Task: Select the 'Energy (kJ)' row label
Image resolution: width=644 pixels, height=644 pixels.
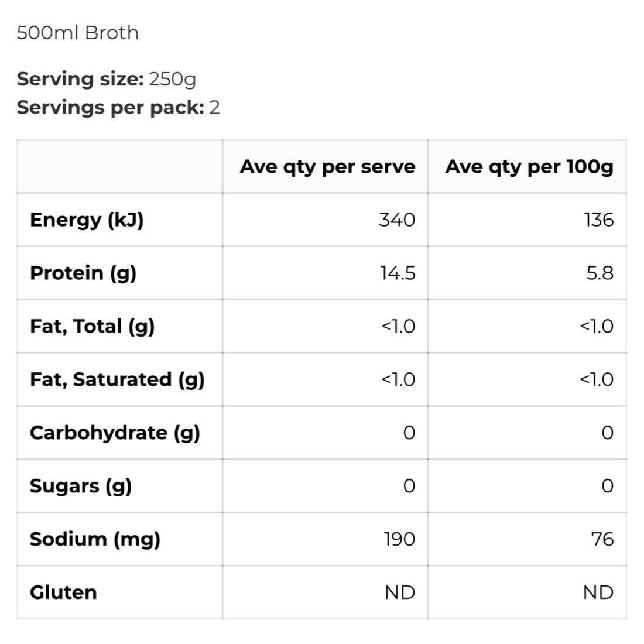Action: point(87,220)
